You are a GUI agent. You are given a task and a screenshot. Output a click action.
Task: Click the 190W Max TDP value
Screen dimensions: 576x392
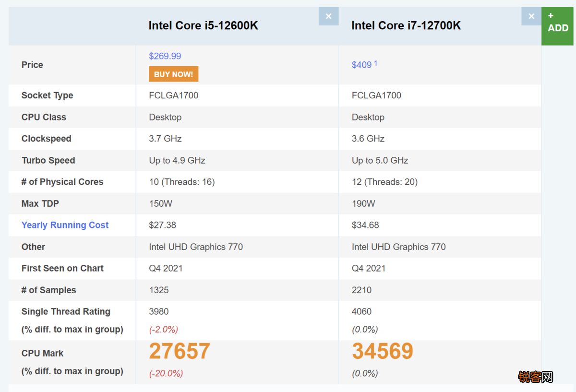click(363, 203)
